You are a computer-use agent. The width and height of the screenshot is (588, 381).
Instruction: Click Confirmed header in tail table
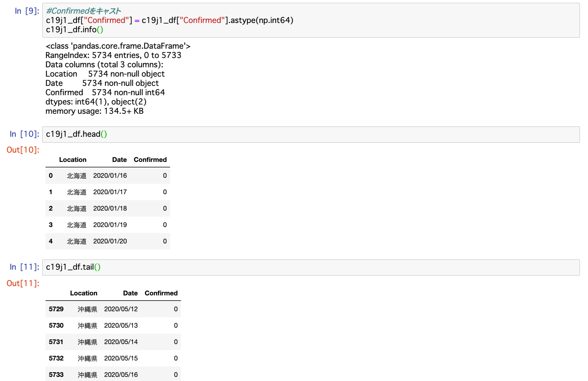[161, 293]
